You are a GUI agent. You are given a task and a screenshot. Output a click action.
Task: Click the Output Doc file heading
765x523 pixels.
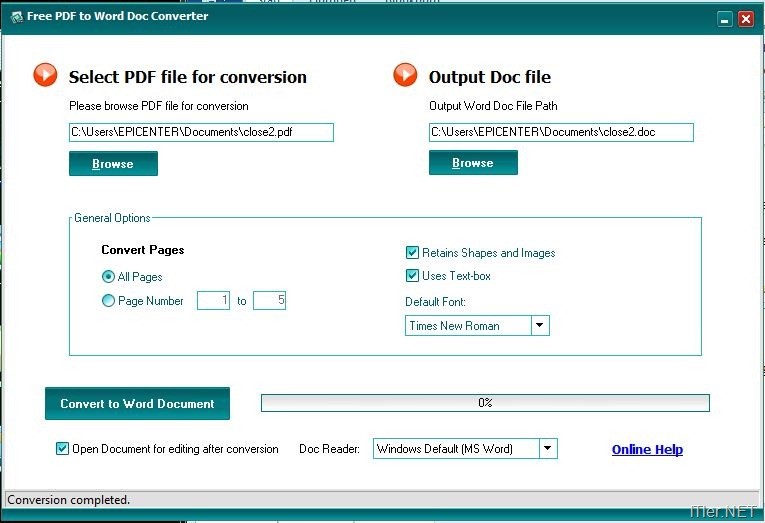click(x=490, y=77)
